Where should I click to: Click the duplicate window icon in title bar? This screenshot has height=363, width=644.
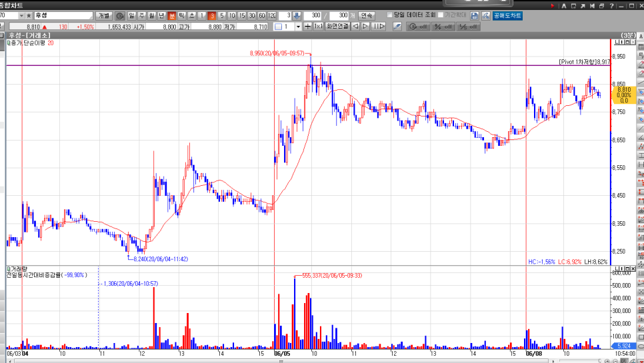pos(602,6)
